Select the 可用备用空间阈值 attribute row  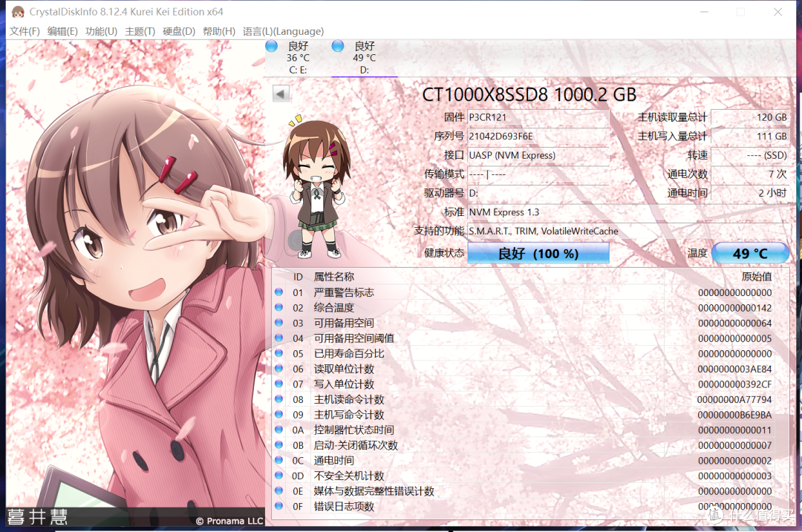(x=524, y=338)
